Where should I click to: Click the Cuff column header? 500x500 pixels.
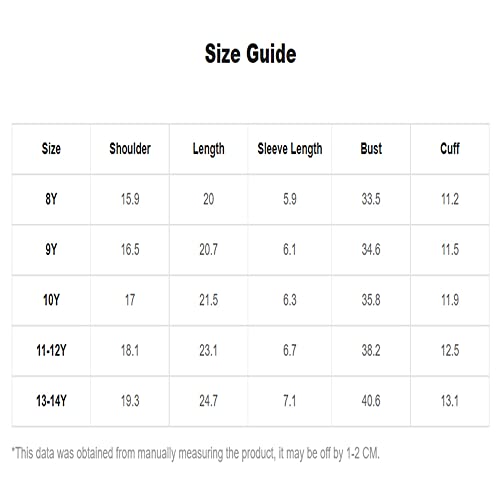point(450,149)
